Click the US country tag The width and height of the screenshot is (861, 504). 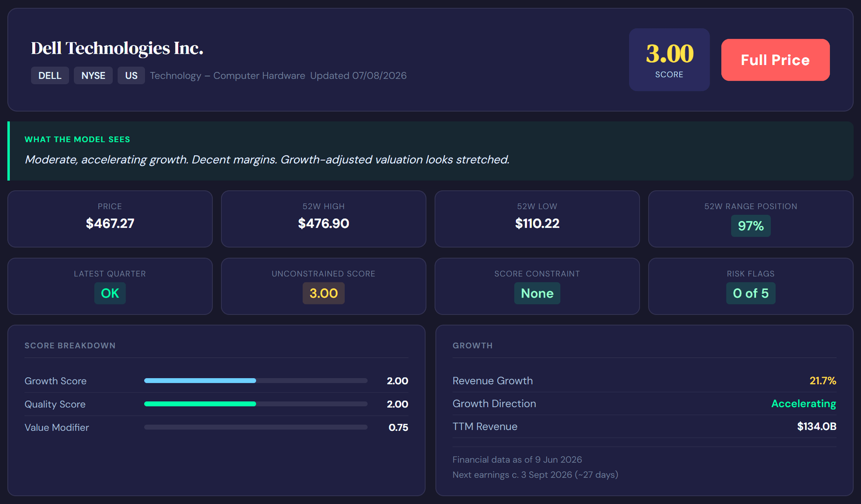pos(131,76)
